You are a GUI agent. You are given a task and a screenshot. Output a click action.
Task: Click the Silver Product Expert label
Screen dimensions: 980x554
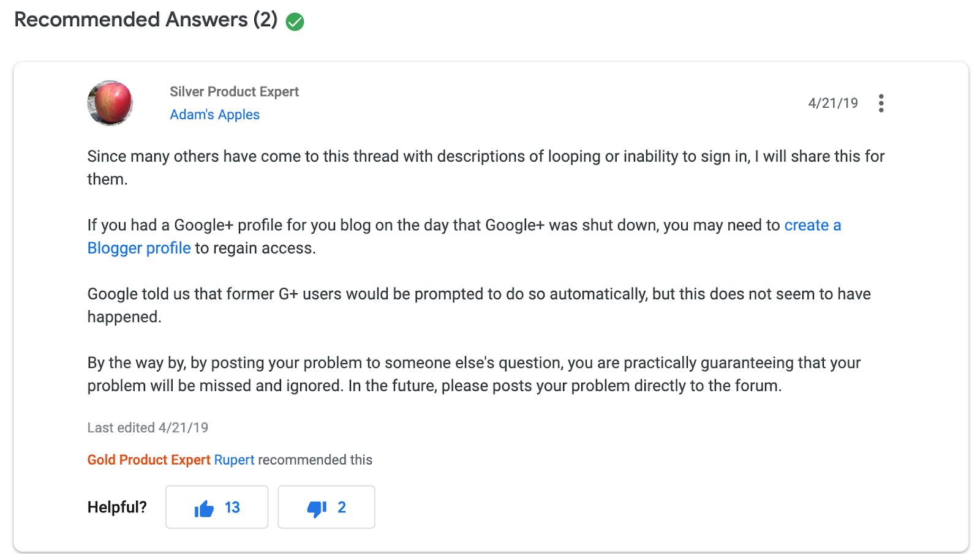234,92
